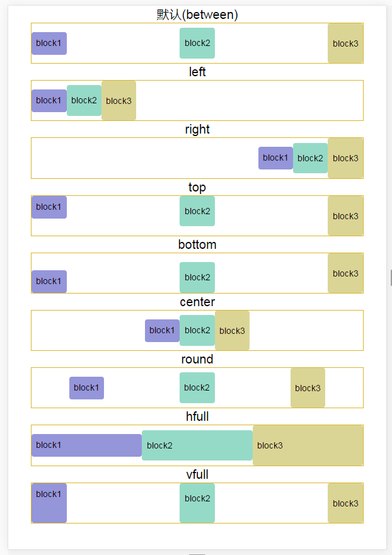
Task: Click block2 in the 默认(between) section
Action: (x=197, y=43)
